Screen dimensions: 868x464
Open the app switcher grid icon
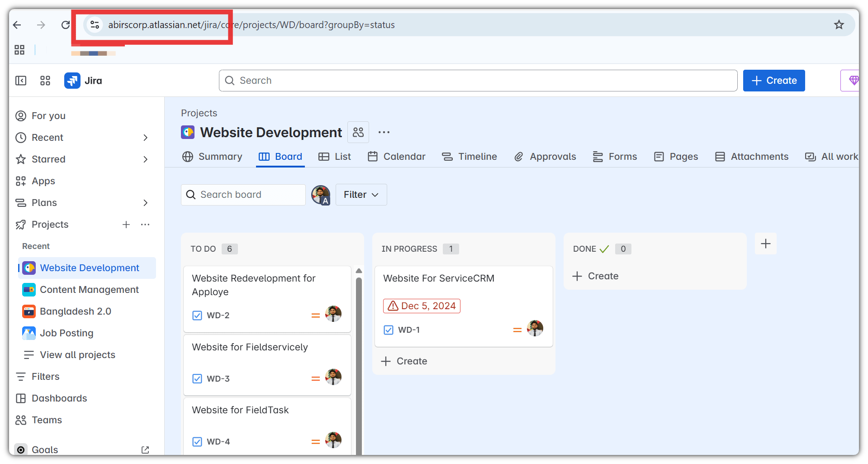tap(45, 81)
